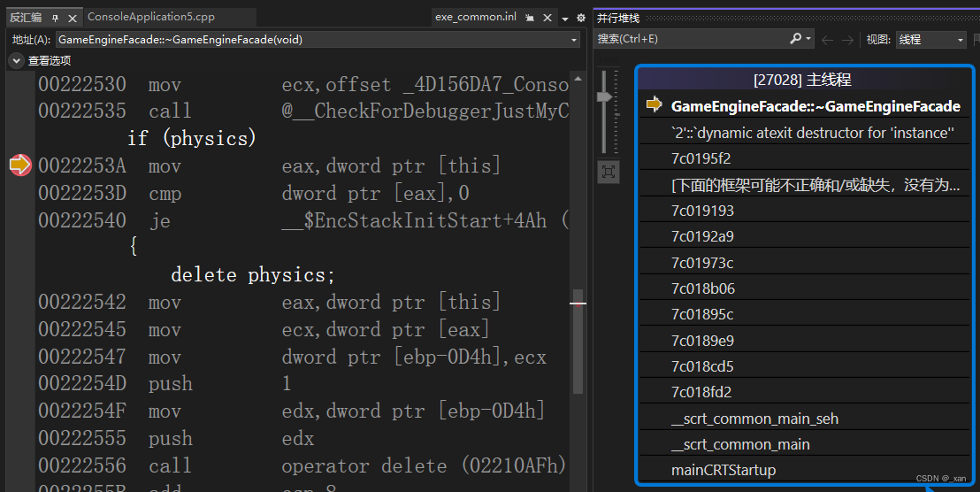Click the 'delete physics;' source line
Viewport: 980px width, 492px height.
click(253, 274)
